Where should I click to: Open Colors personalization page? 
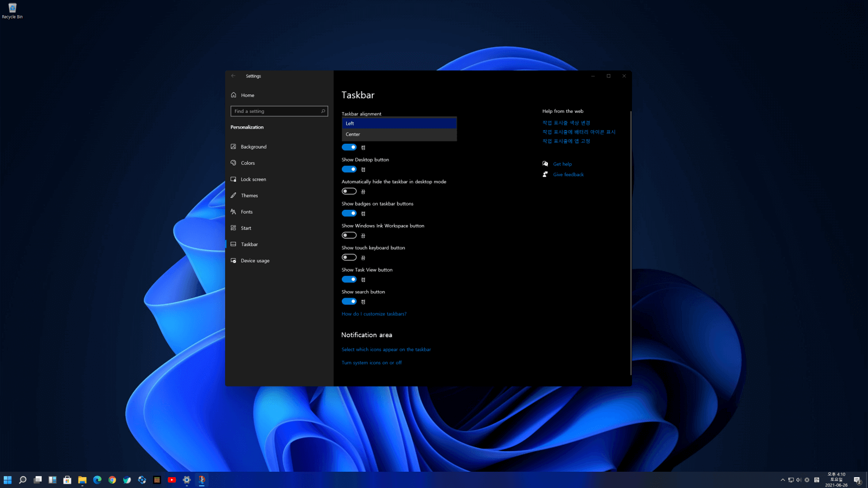279,163
